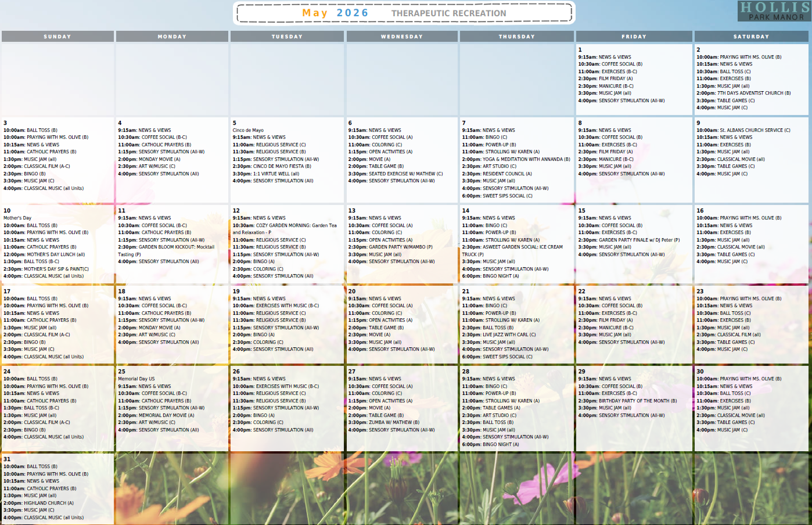The width and height of the screenshot is (812, 525).
Task: Click "MONDAY MOVIE (A)" on May 18
Action: [x=159, y=328]
